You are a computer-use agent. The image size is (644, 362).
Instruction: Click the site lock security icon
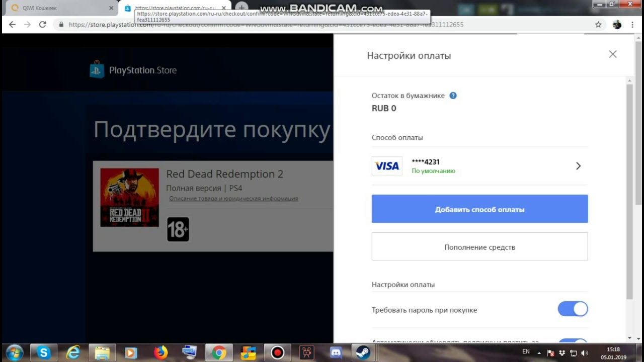[x=61, y=25]
